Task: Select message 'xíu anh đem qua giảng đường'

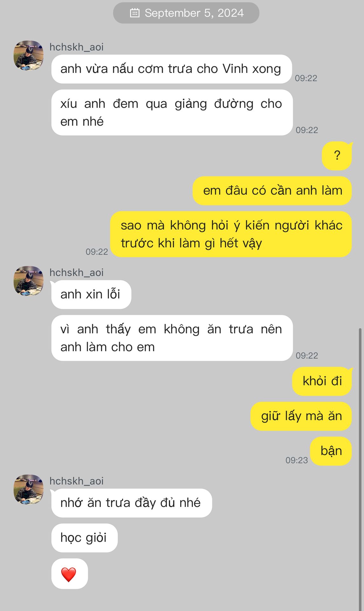Action: [x=172, y=113]
